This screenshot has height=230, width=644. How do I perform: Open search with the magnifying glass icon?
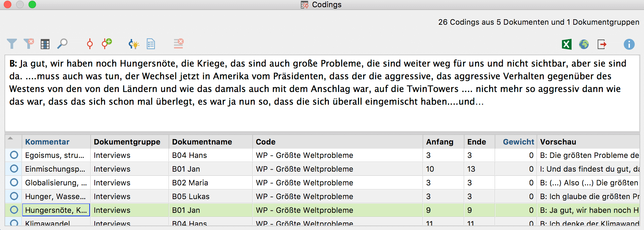click(62, 44)
